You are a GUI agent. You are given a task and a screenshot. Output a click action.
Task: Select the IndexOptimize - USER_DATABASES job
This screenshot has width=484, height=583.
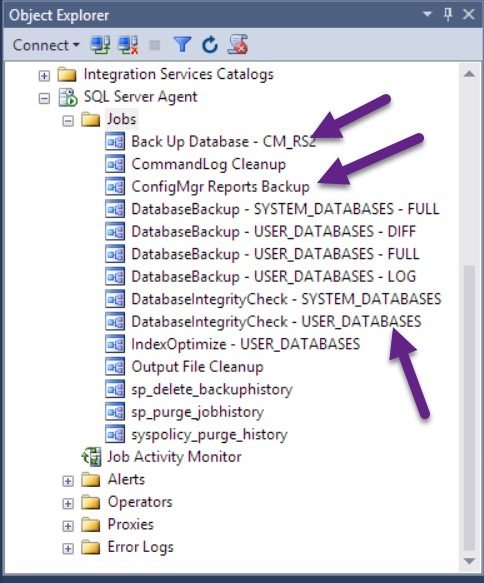245,344
